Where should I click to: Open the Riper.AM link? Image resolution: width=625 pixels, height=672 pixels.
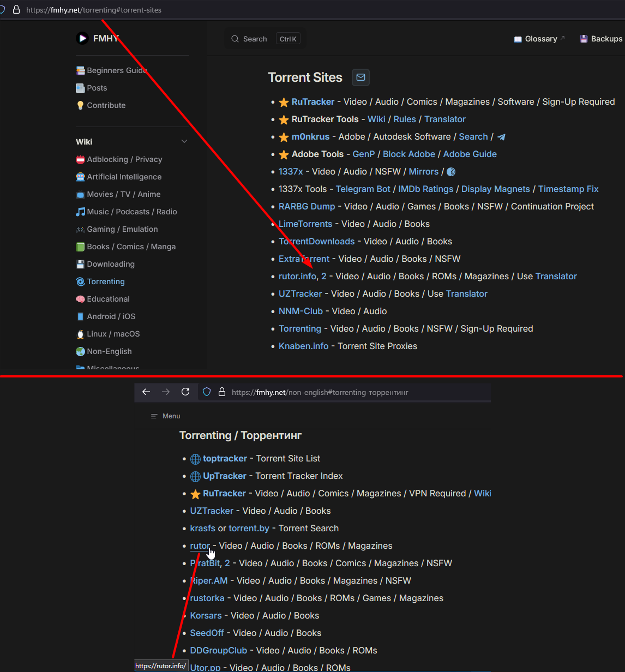click(x=209, y=580)
